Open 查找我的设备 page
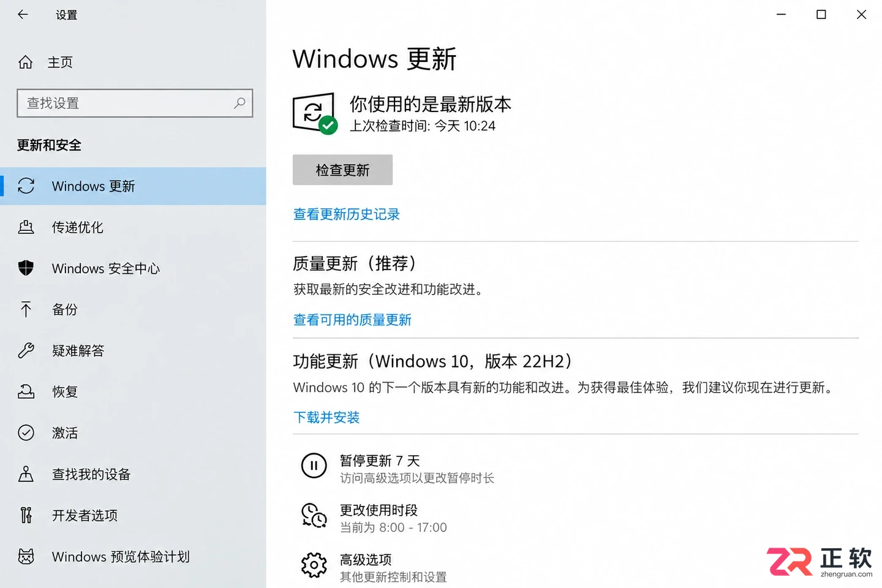 (133, 474)
